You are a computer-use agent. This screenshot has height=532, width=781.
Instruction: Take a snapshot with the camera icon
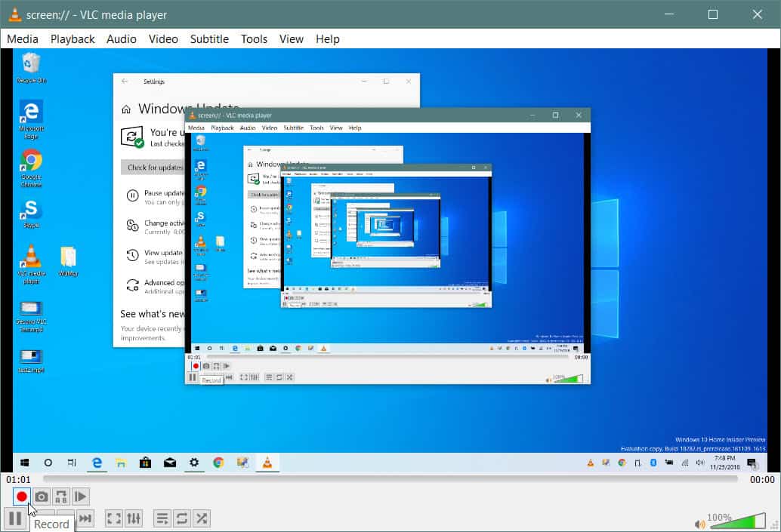coord(42,497)
